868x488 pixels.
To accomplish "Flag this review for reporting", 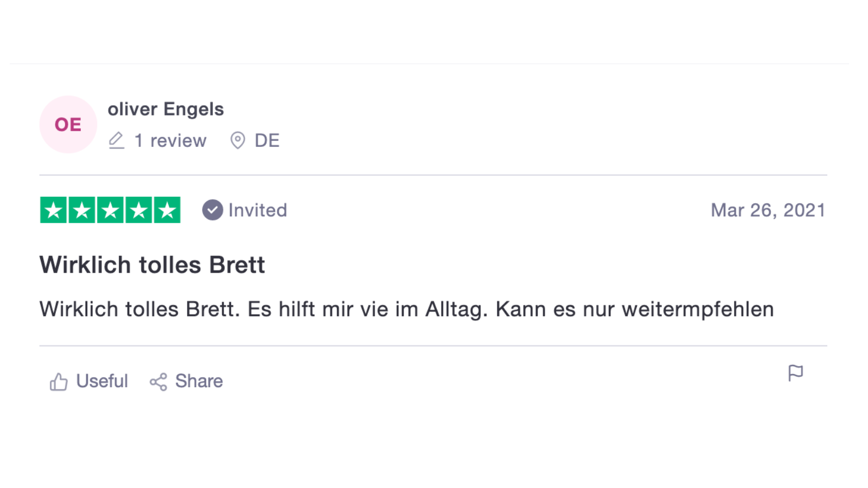I will 795,373.
